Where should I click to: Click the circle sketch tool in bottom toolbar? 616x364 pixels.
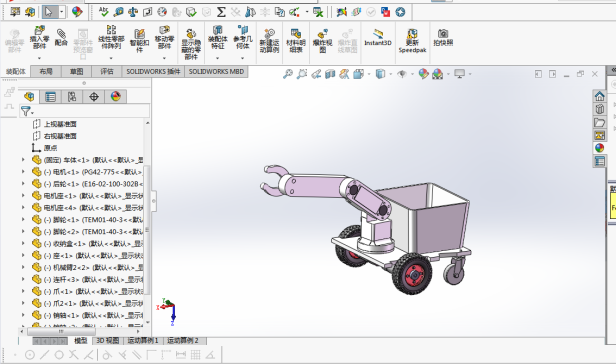[x=59, y=355]
